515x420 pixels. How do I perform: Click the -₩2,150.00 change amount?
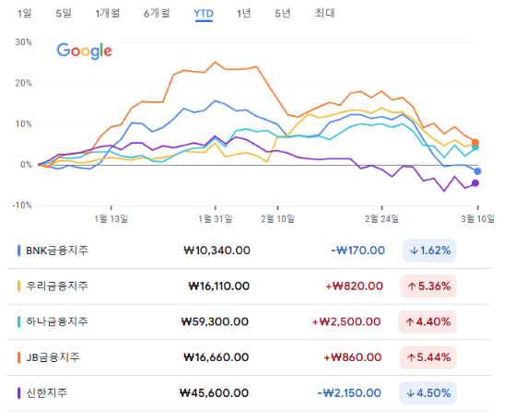[349, 392]
